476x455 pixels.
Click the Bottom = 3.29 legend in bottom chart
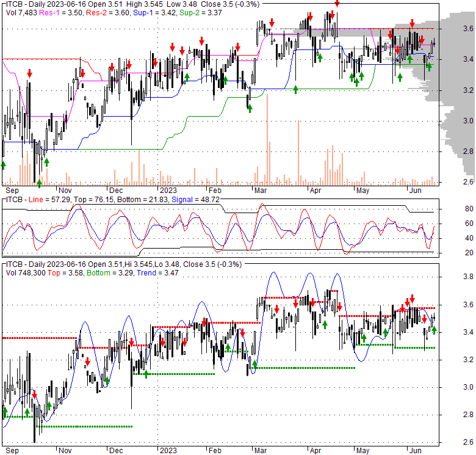click(x=110, y=273)
